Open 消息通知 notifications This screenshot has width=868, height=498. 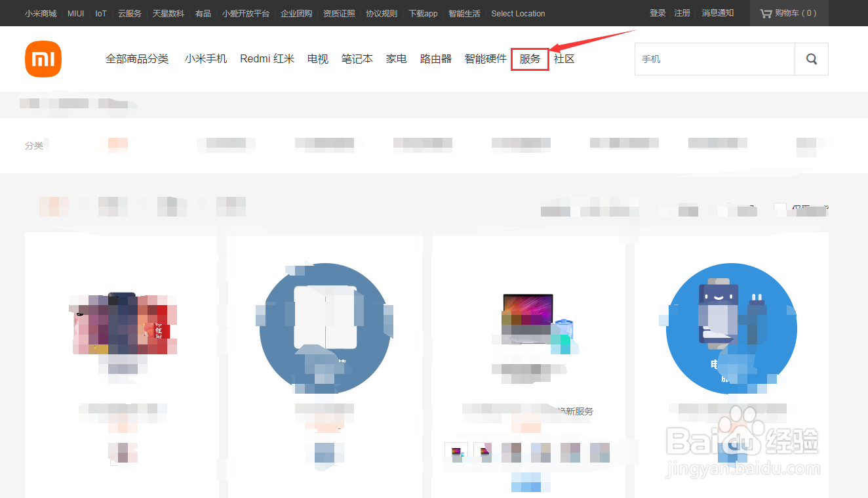(x=718, y=13)
